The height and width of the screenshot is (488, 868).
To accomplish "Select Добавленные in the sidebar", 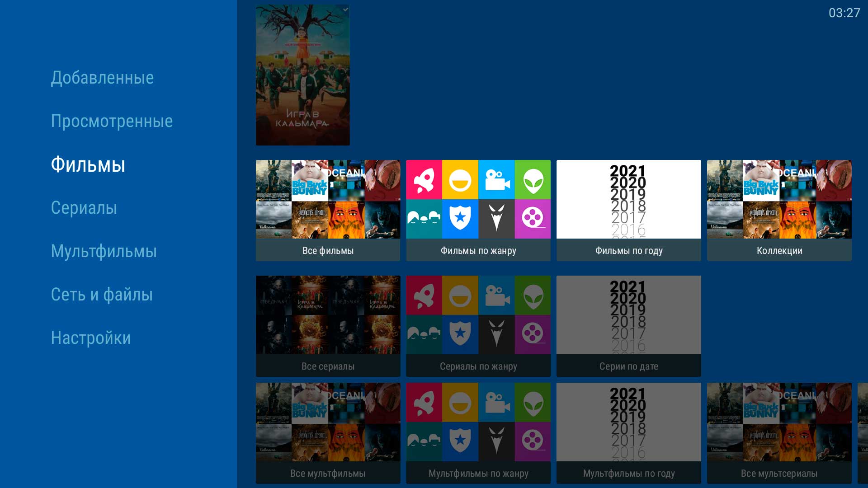I will pos(102,78).
